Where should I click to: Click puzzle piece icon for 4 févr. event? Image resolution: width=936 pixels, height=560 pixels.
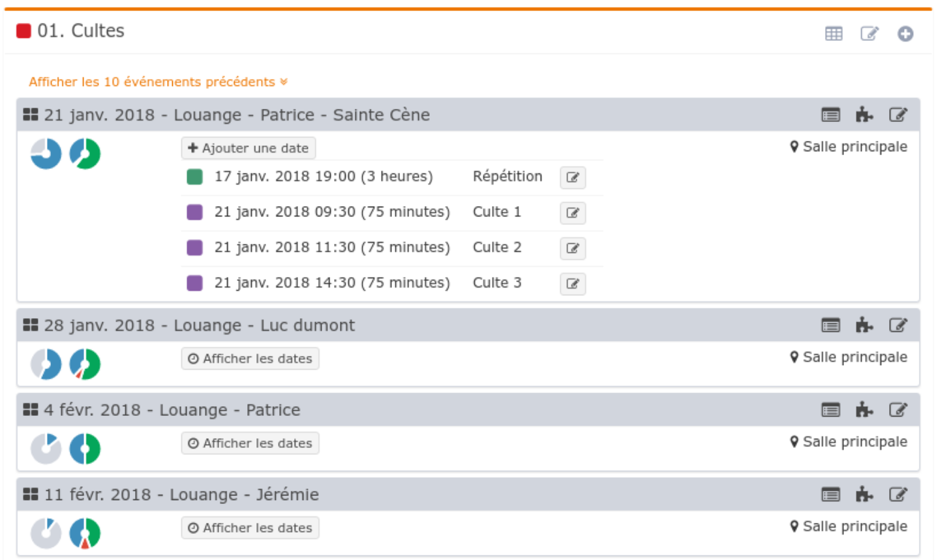(864, 410)
